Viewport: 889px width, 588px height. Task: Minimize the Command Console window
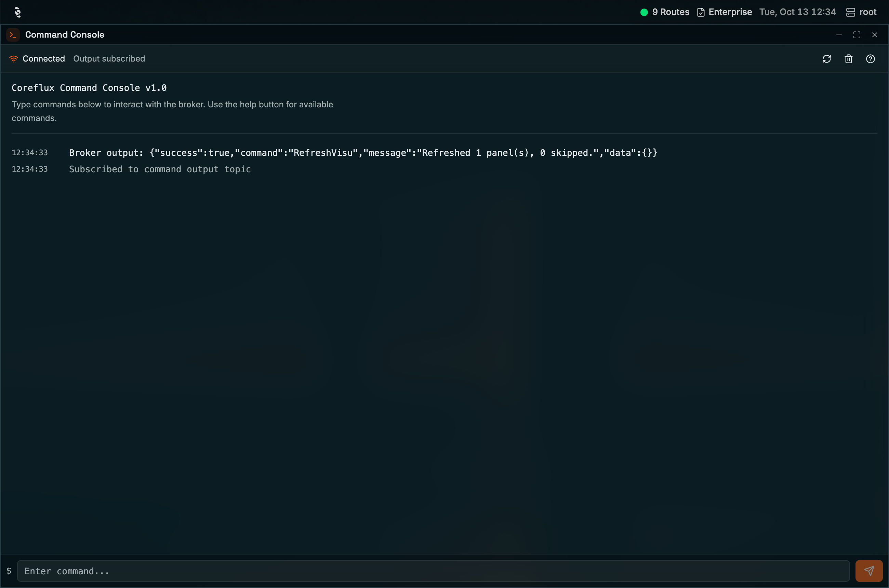[839, 35]
